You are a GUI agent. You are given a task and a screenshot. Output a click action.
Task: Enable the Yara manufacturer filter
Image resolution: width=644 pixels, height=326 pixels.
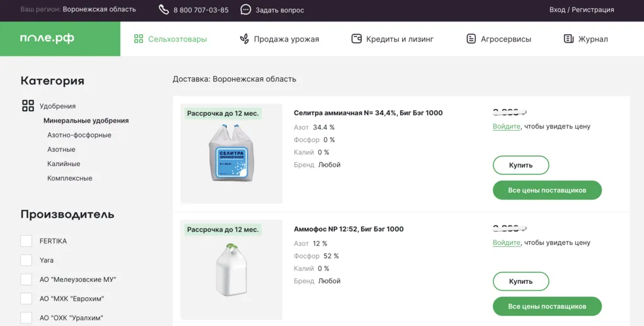[x=26, y=260]
